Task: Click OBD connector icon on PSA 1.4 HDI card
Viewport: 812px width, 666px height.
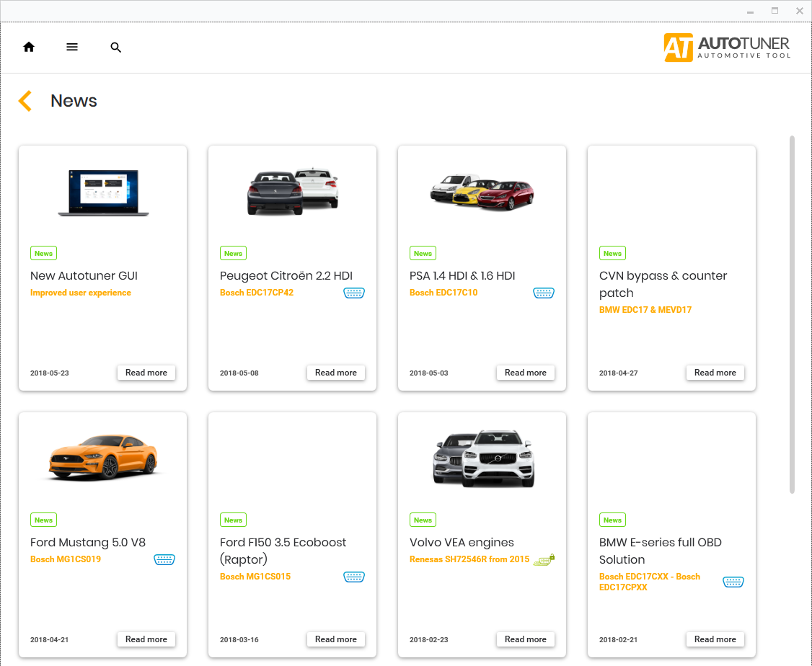Action: tap(544, 293)
